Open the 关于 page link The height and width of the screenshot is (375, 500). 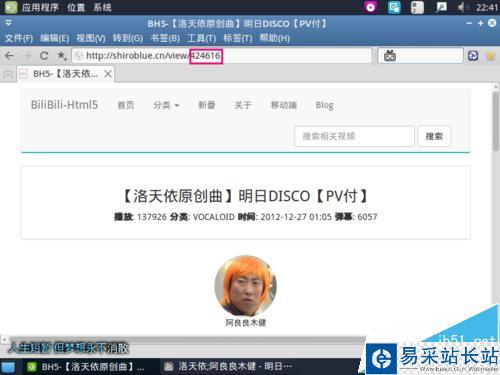(x=243, y=105)
